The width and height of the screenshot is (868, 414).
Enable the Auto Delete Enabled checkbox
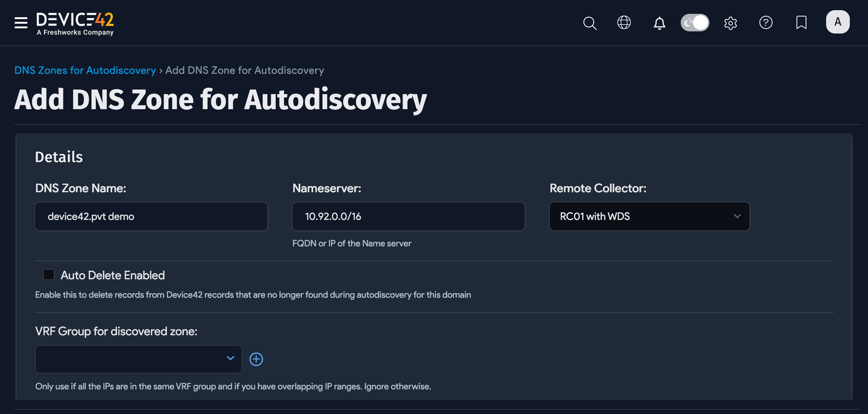coord(49,275)
